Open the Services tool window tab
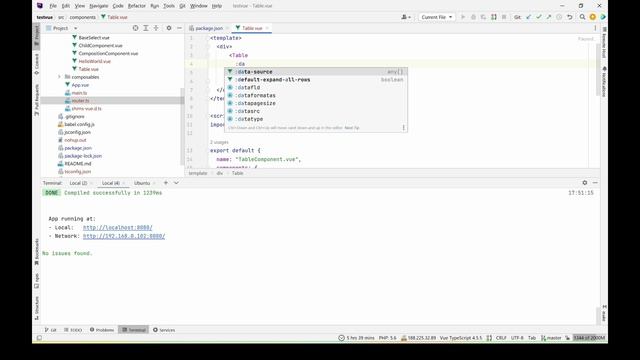 164,330
